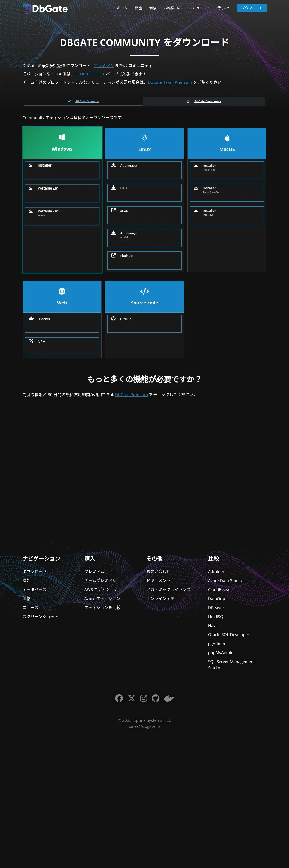
Task: Click the blue ダウンロード button in header
Action: pyautogui.click(x=252, y=8)
